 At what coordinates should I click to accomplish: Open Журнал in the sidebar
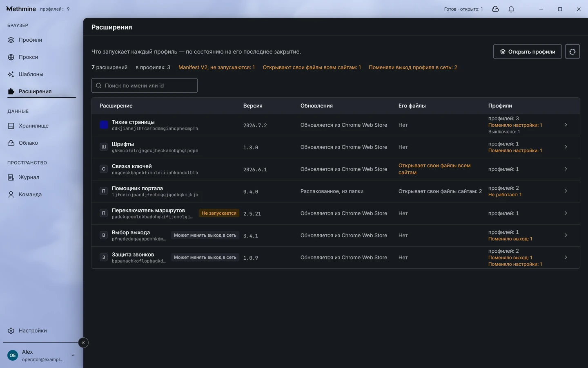[41, 177]
